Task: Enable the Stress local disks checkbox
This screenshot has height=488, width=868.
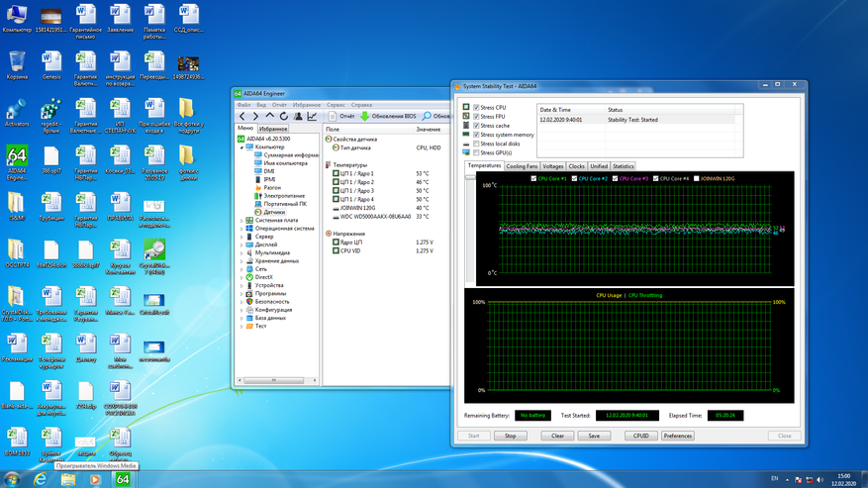Action: tap(476, 144)
